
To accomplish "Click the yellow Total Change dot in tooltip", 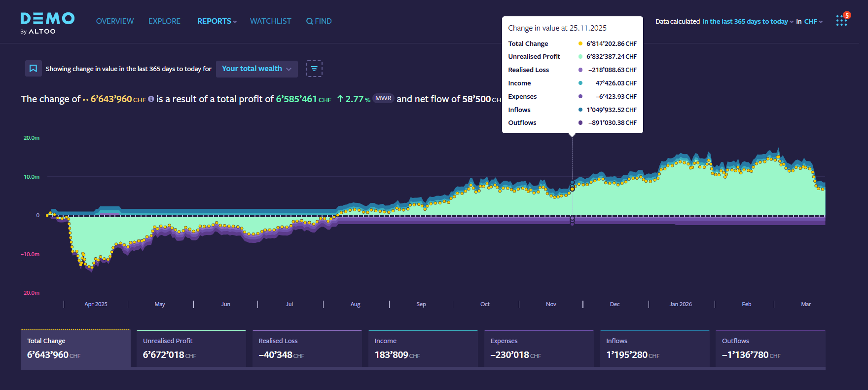I will tap(580, 43).
